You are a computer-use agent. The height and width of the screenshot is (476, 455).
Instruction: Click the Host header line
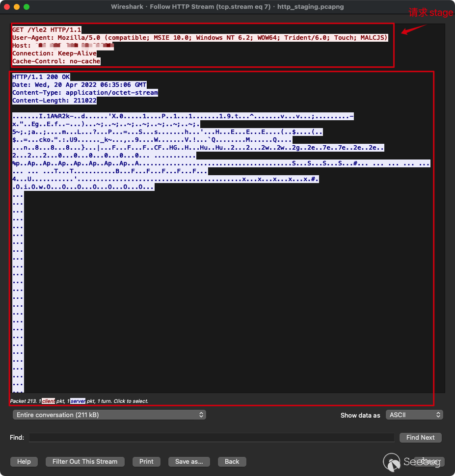tap(63, 46)
